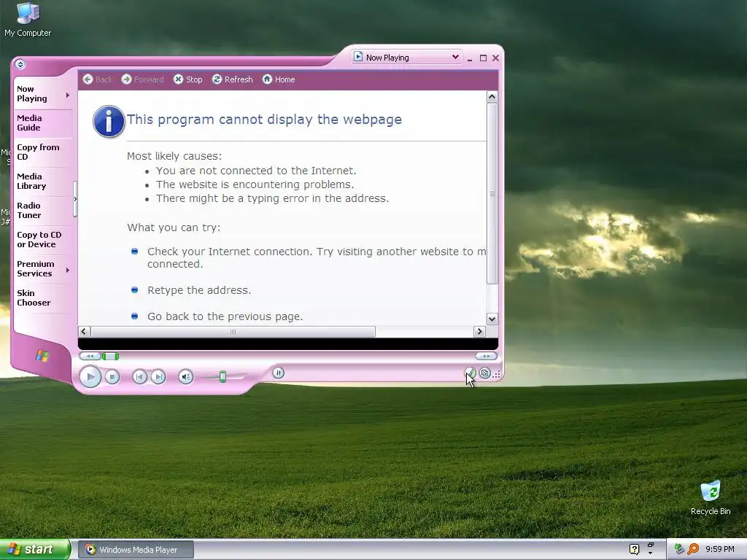This screenshot has height=560, width=747.
Task: Click 'Retype the address.' text
Action: click(x=199, y=290)
